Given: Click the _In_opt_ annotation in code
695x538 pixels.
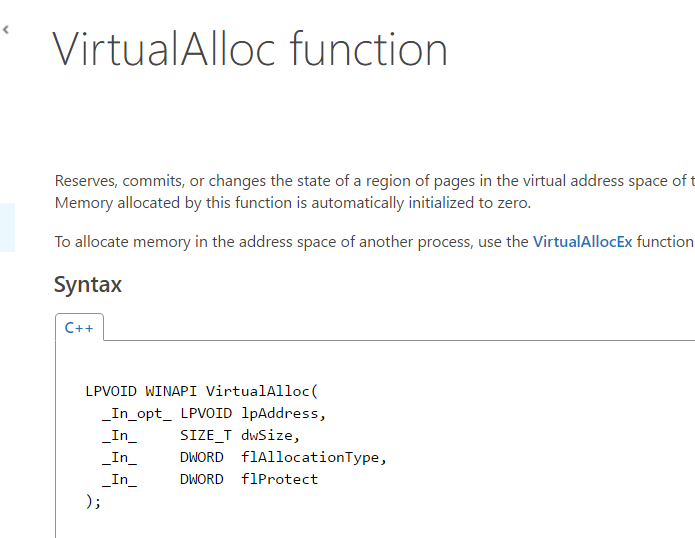Looking at the screenshot, I should point(136,413).
